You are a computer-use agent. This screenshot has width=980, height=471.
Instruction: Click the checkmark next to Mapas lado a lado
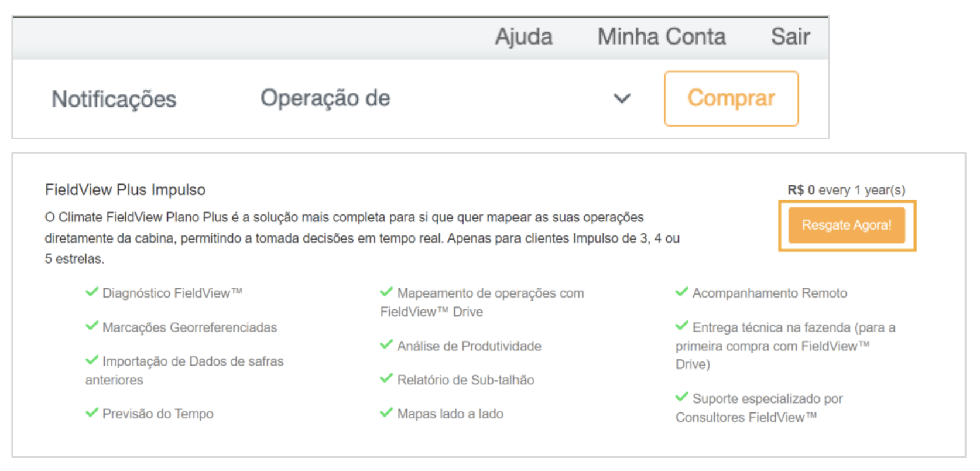[x=386, y=412]
